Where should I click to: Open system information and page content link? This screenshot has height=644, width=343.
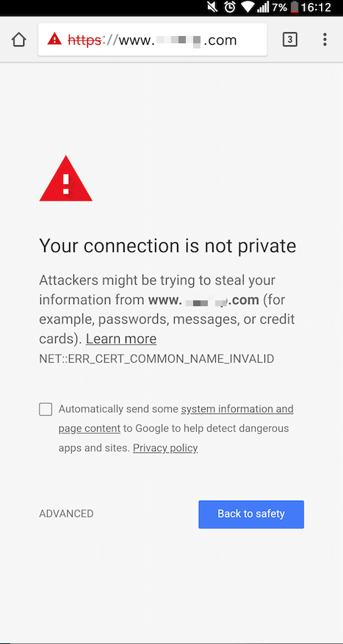tap(176, 419)
